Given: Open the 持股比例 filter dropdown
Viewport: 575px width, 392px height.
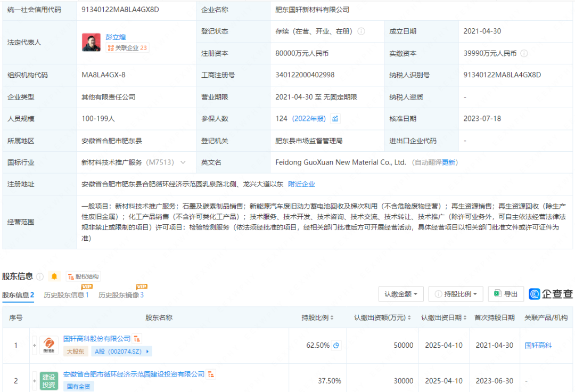Looking at the screenshot, I should point(456,294).
